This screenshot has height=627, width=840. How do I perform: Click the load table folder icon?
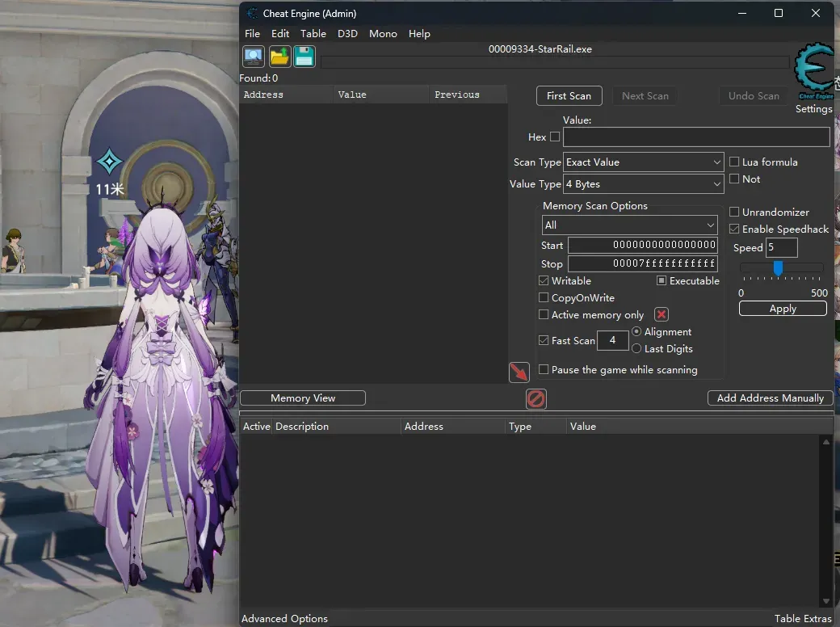(x=279, y=57)
